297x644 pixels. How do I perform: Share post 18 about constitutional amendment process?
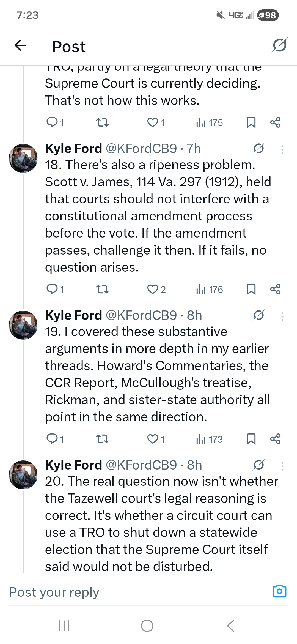tap(275, 289)
